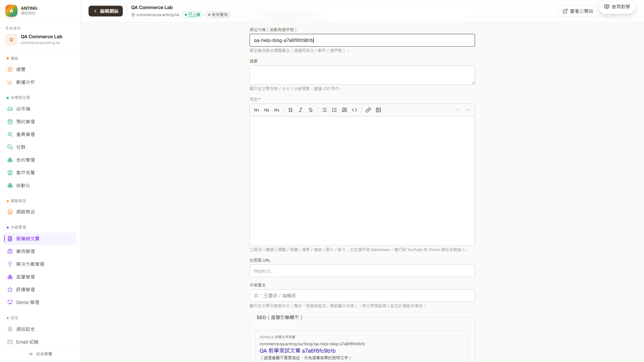Open 菜單管理 menu management
The image size is (644, 362).
[x=40, y=277]
